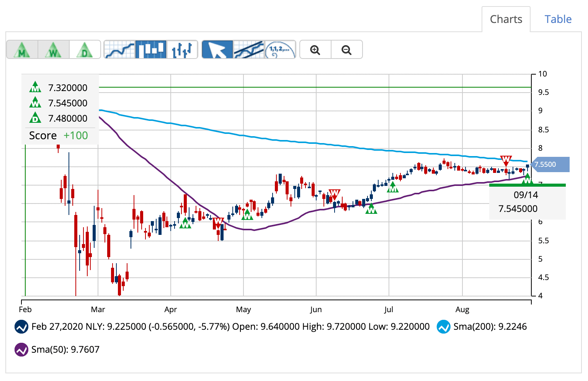The image size is (588, 381).
Task: Select the red W triangle marker in late April
Action: [218, 223]
